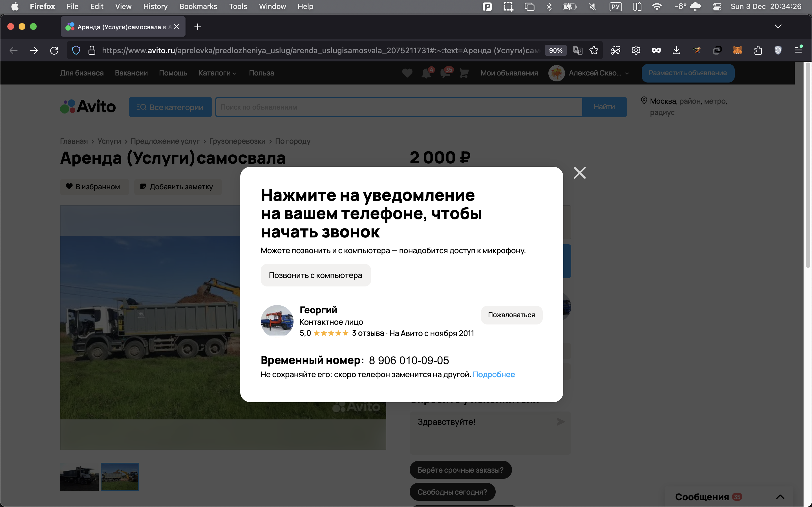The width and height of the screenshot is (812, 507).
Task: Click "Позвонить с компьютера" button
Action: [x=315, y=275]
